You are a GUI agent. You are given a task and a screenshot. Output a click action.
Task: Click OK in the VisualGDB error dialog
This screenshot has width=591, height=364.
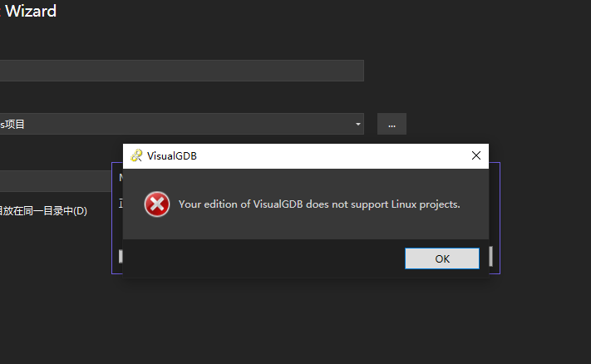pyautogui.click(x=442, y=258)
